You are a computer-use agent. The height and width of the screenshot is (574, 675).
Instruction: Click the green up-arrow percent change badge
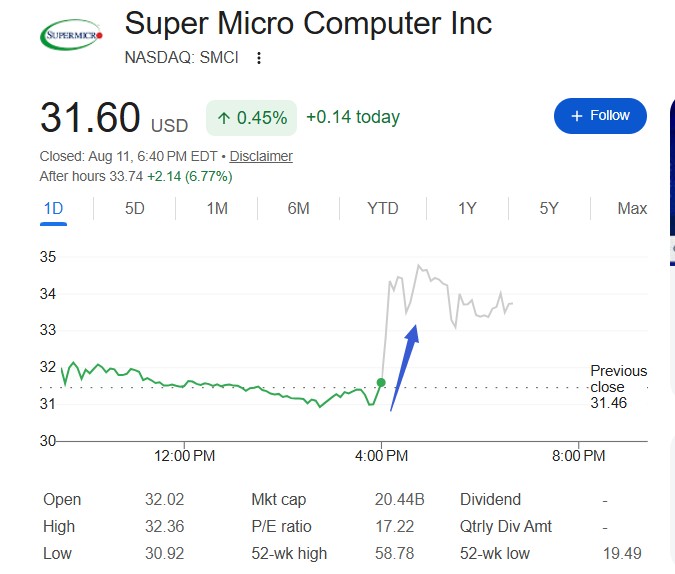click(251, 118)
